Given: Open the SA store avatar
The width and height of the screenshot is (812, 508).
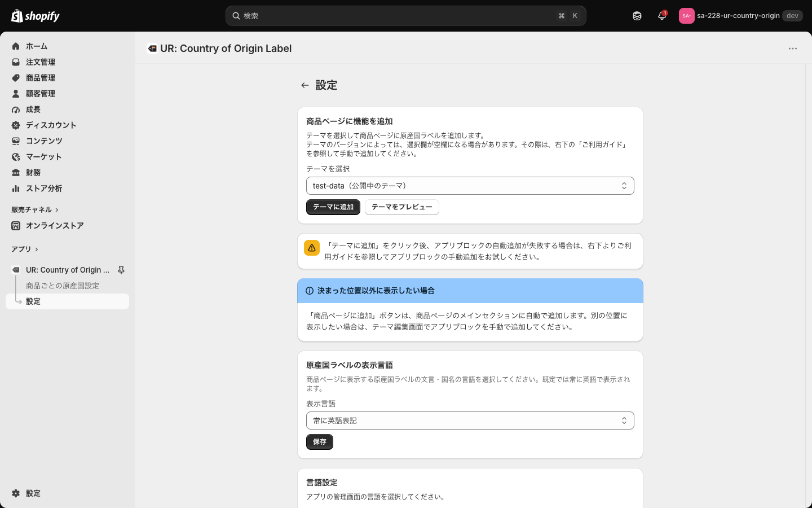Looking at the screenshot, I should pyautogui.click(x=686, y=16).
